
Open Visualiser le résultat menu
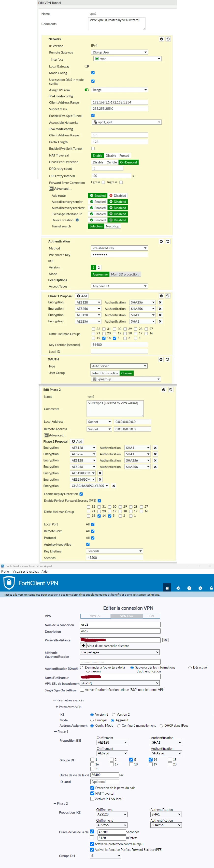coord(26,571)
